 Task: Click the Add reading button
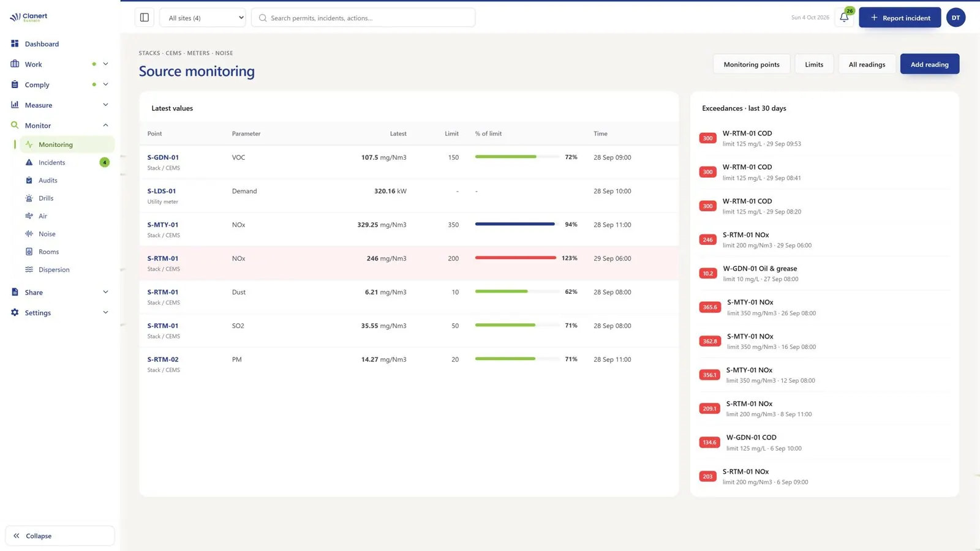pos(929,64)
